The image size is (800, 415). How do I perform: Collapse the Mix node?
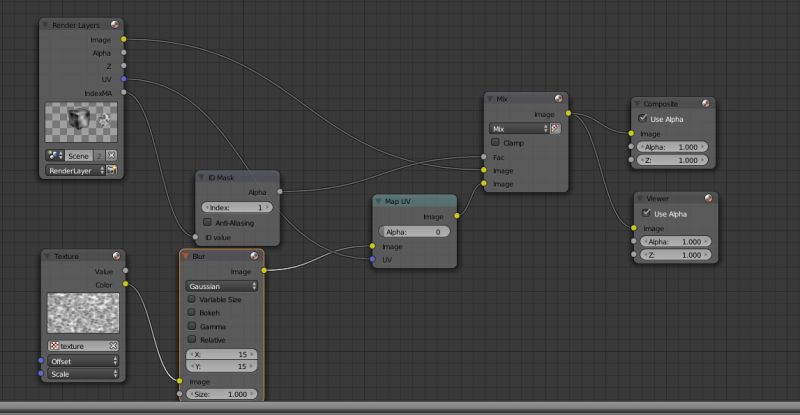coord(490,99)
